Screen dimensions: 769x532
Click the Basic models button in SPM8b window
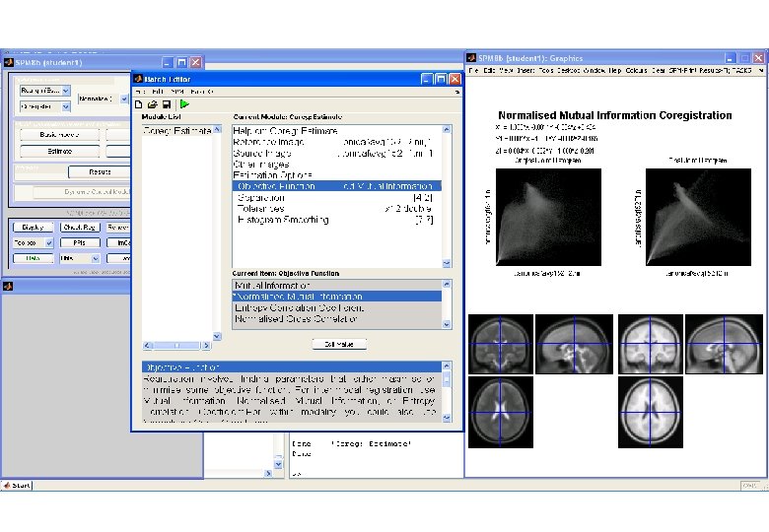point(59,135)
